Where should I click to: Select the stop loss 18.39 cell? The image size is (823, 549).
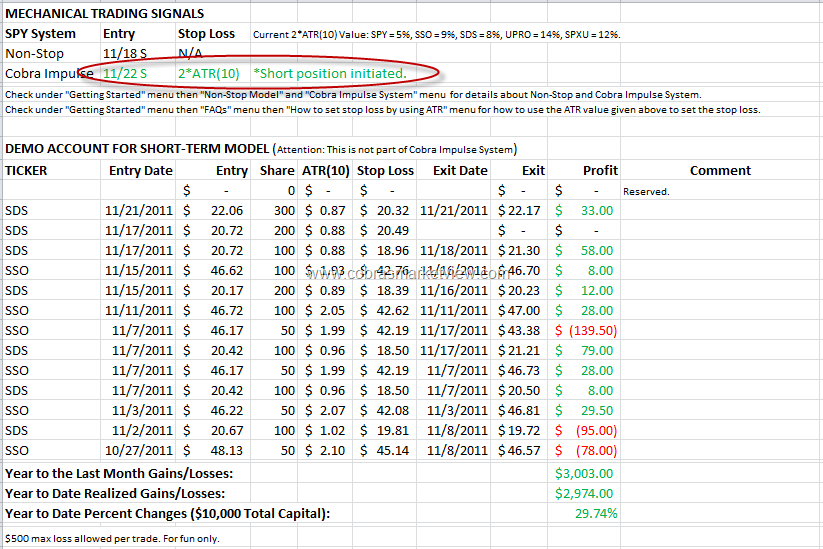[x=384, y=290]
